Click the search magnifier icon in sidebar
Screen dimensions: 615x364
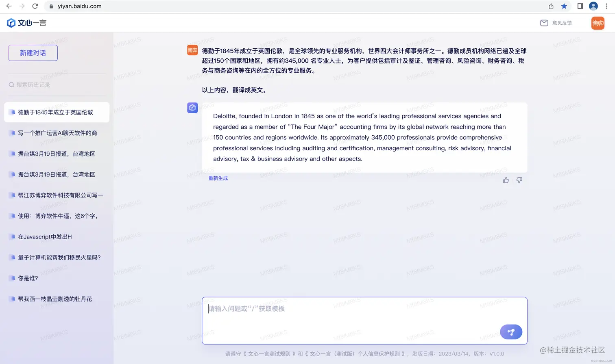(x=11, y=84)
